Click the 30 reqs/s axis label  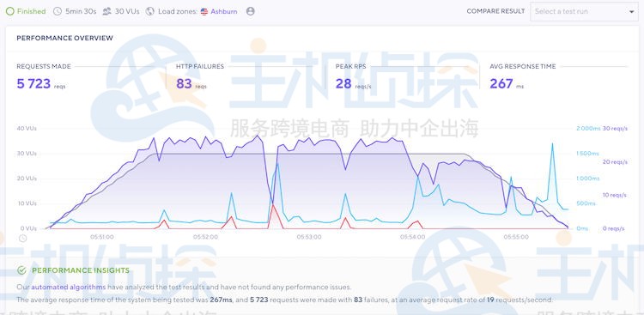[615, 129]
